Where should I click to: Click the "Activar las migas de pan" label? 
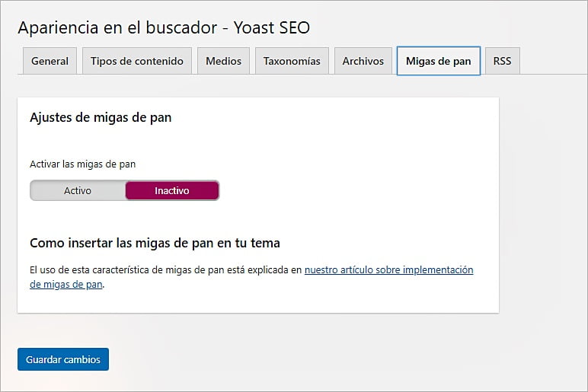click(82, 164)
